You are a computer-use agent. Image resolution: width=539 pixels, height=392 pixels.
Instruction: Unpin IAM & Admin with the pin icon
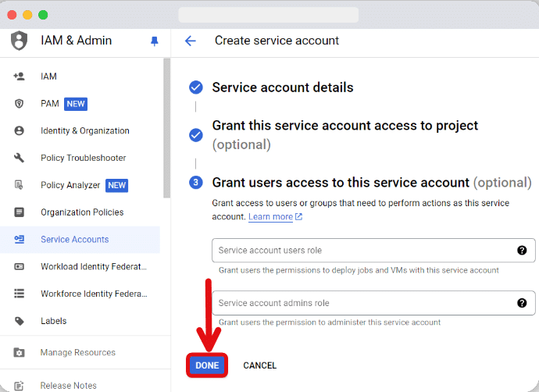(x=155, y=41)
